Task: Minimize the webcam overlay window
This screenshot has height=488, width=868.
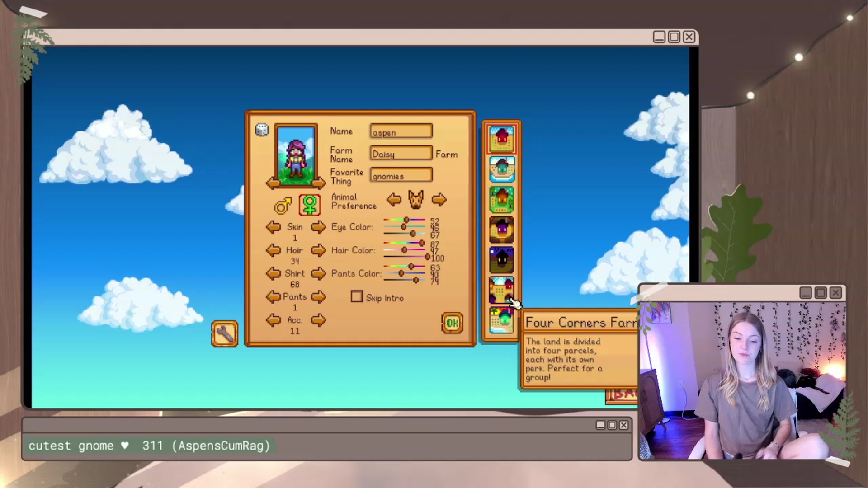Action: [x=806, y=293]
